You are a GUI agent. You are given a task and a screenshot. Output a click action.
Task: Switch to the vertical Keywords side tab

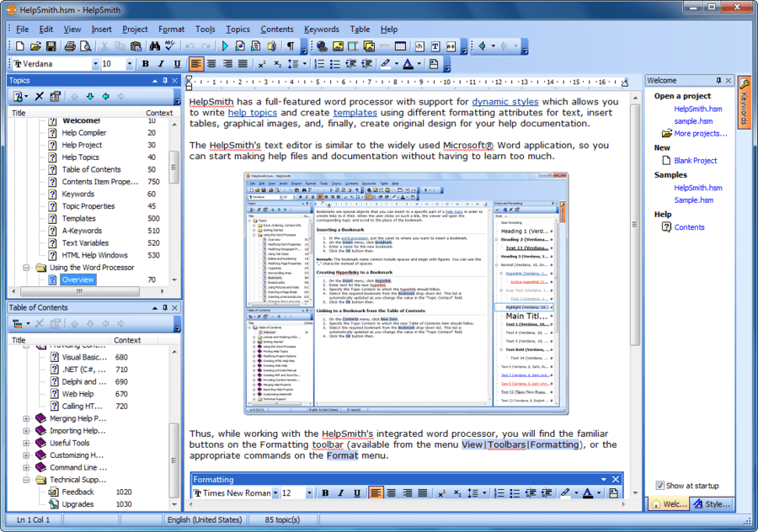coord(745,103)
